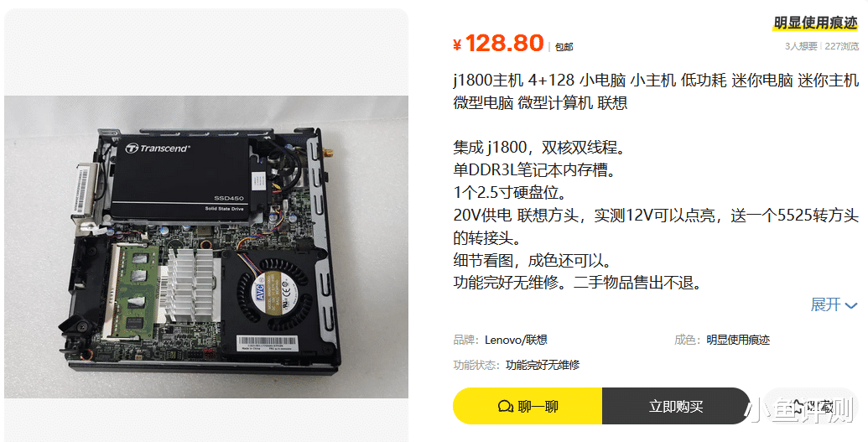Click the chat bubble icon in 聊一聊
Viewport: 868px width, 442px height.
(506, 407)
